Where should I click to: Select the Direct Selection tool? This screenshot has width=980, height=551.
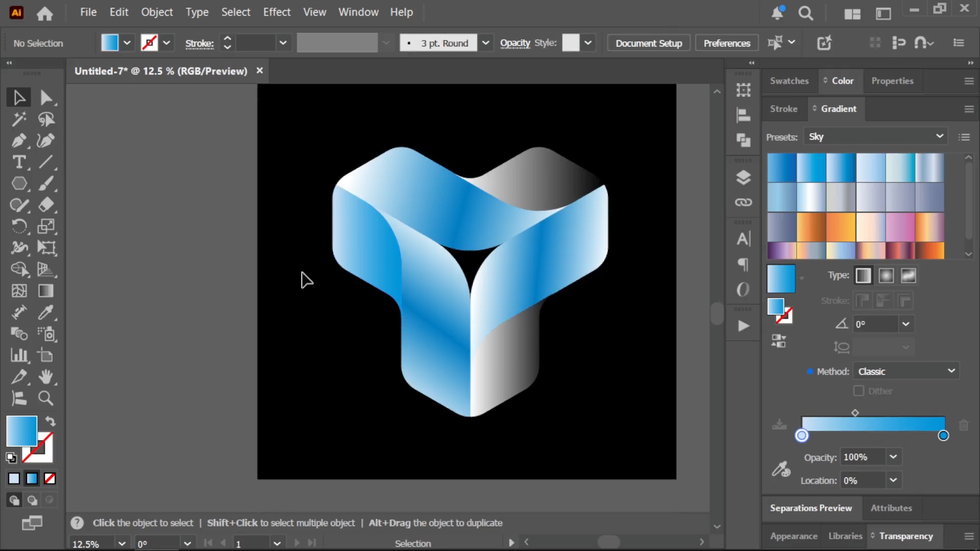coord(46,97)
